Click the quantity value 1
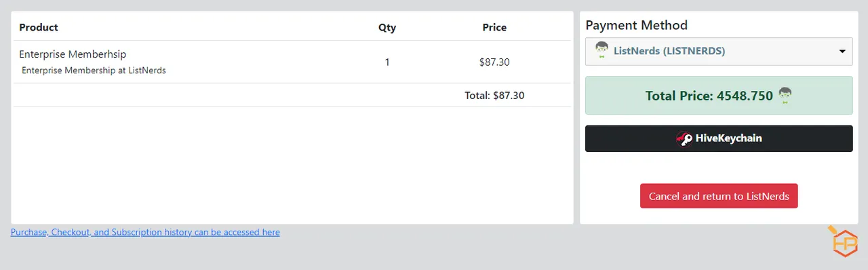This screenshot has height=270, width=868. coord(387,62)
